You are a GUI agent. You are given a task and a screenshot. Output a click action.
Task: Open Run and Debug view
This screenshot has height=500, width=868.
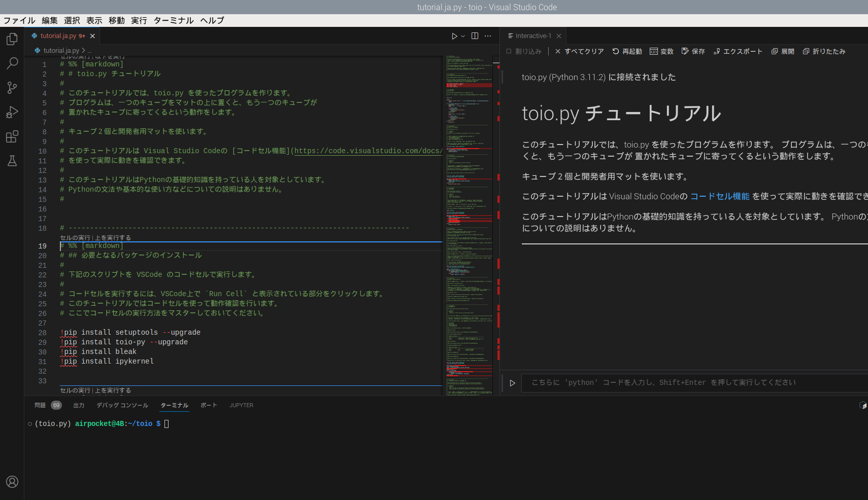point(12,112)
